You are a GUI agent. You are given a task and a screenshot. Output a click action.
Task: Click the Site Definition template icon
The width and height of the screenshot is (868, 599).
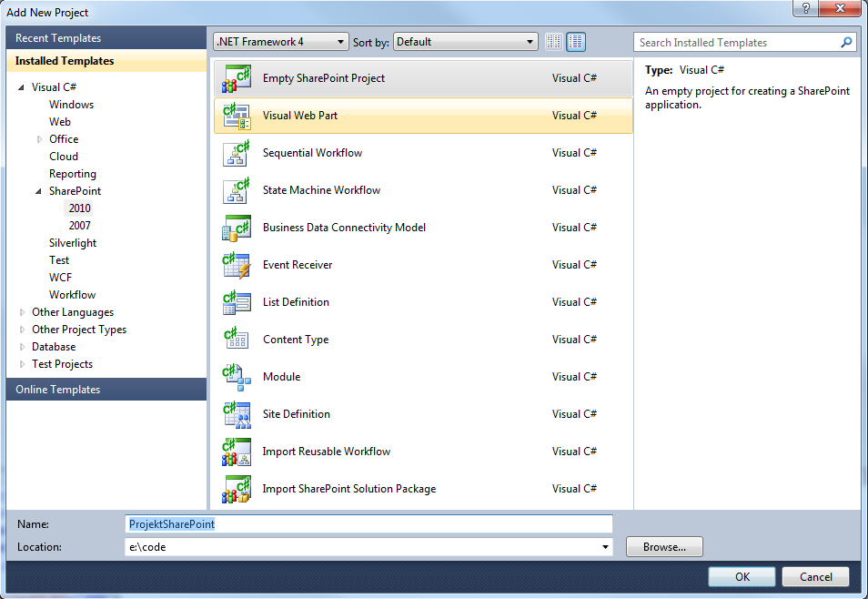pyautogui.click(x=237, y=414)
